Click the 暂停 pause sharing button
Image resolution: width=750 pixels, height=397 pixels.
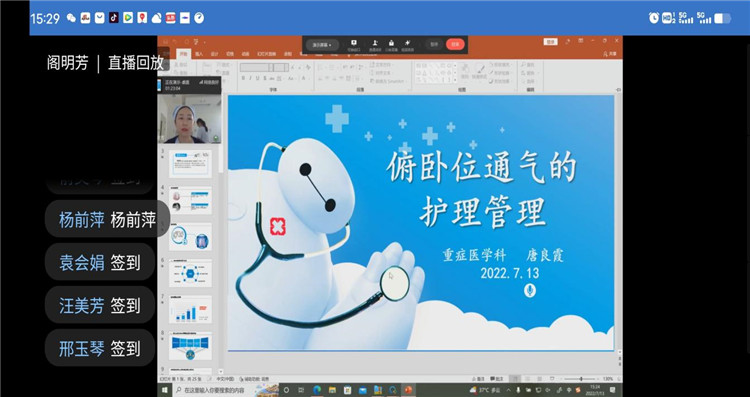click(434, 44)
